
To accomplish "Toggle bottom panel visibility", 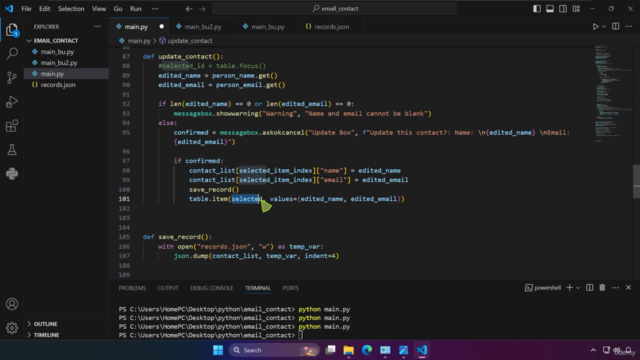I will pyautogui.click(x=550, y=9).
